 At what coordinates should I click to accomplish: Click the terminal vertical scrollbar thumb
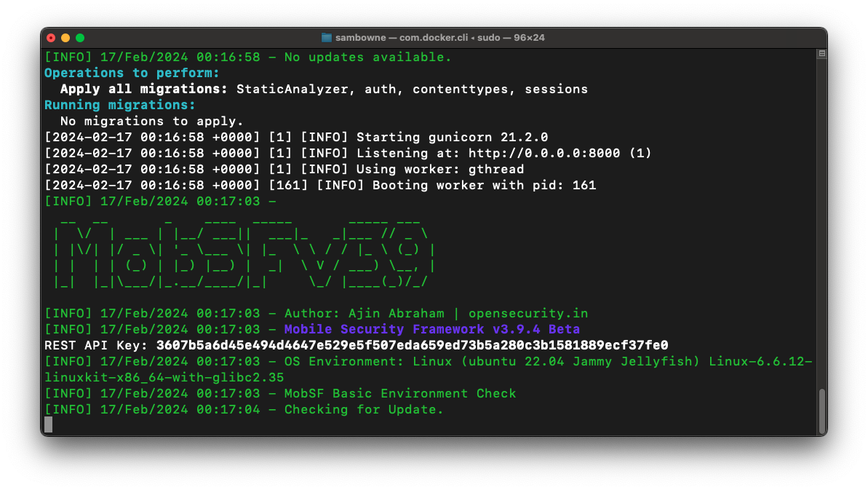822,411
